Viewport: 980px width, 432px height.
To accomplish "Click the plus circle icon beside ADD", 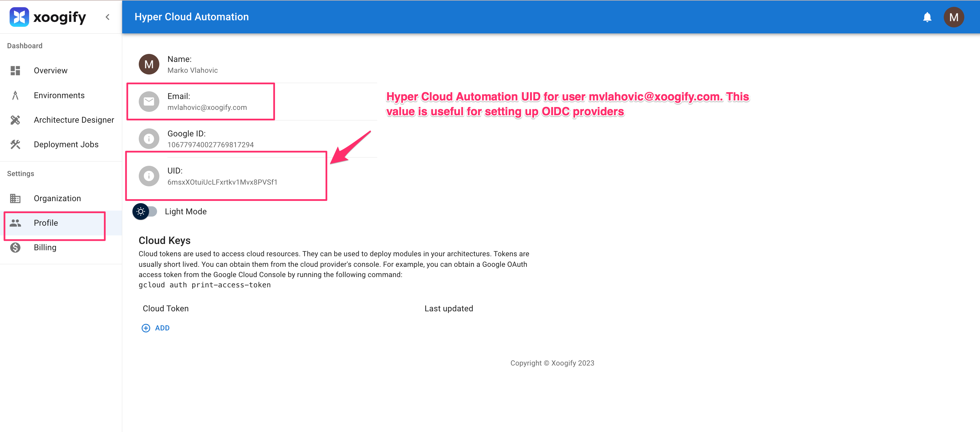I will [146, 328].
